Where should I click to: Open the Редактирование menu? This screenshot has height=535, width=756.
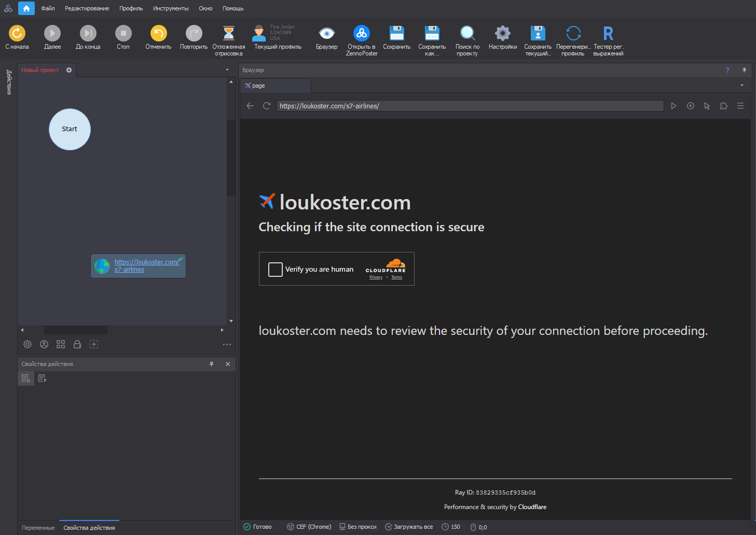87,8
